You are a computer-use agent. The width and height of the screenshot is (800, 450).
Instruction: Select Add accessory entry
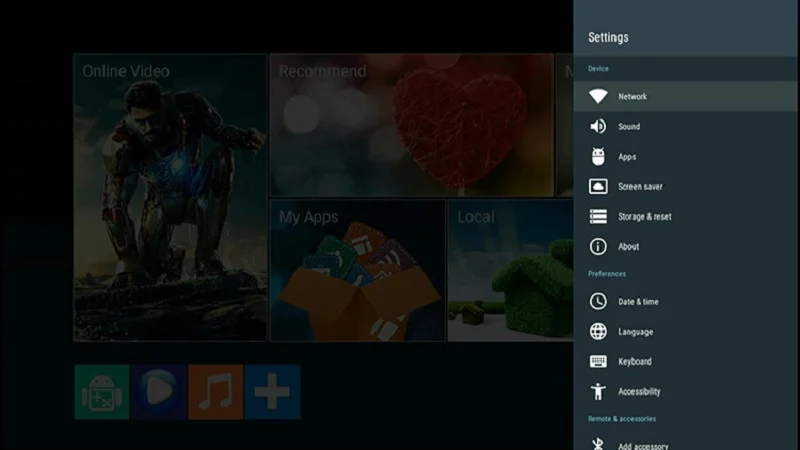click(686, 442)
